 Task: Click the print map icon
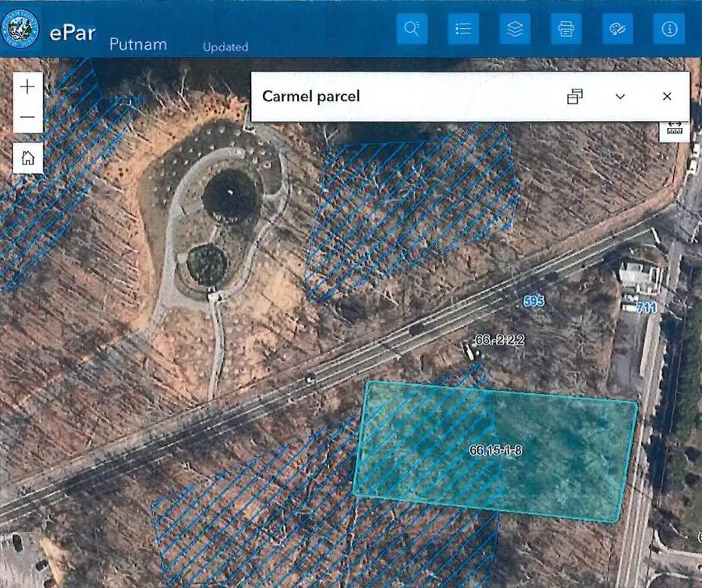[566, 29]
